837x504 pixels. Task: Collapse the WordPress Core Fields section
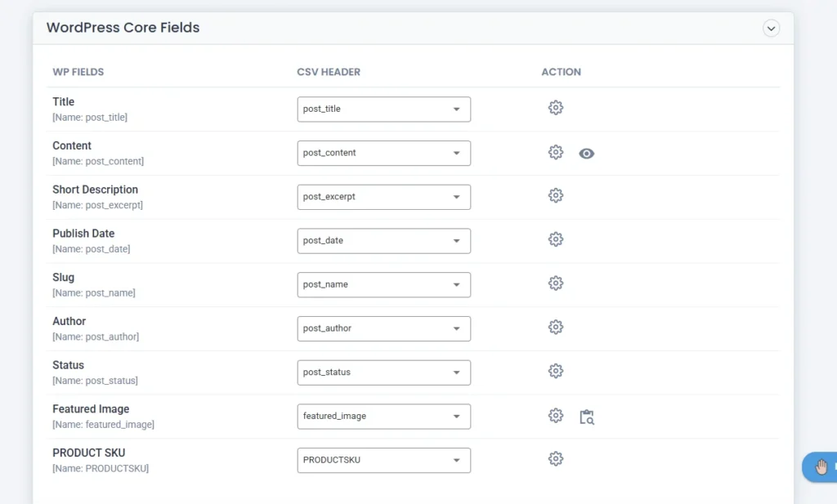771,29
